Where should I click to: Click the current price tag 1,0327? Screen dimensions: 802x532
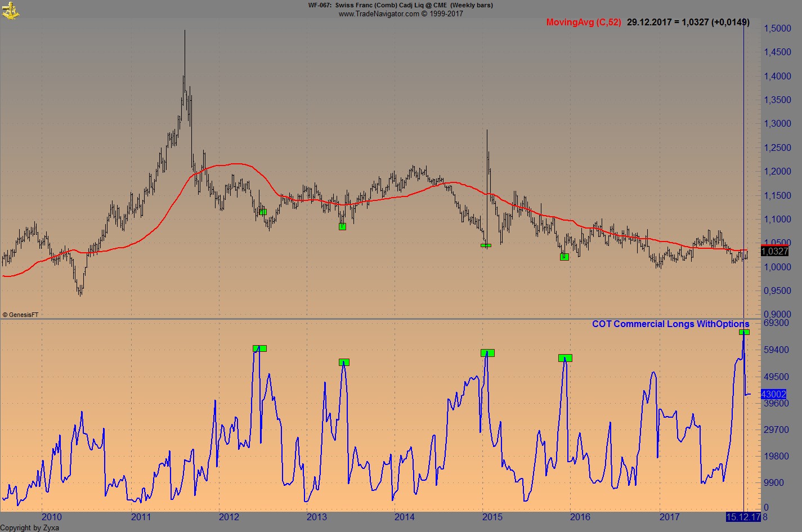(774, 252)
